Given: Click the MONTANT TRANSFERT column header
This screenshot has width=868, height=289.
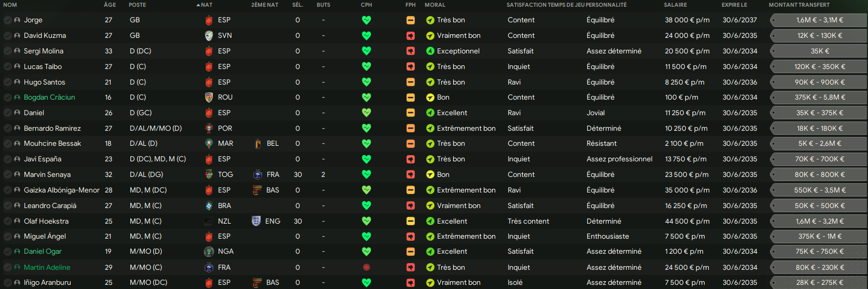Looking at the screenshot, I should pos(799,5).
